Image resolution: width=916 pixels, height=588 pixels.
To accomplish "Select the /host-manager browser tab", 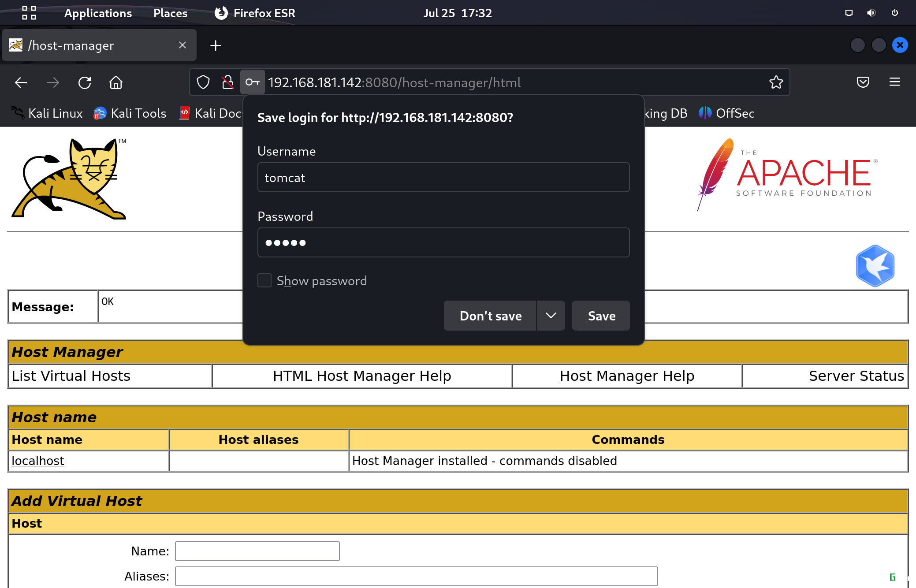I will pos(99,45).
